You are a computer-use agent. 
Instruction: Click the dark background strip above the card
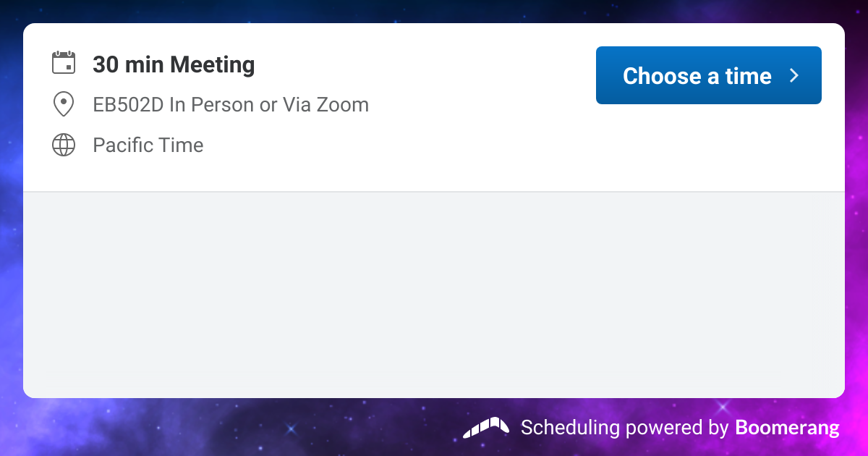(434, 11)
